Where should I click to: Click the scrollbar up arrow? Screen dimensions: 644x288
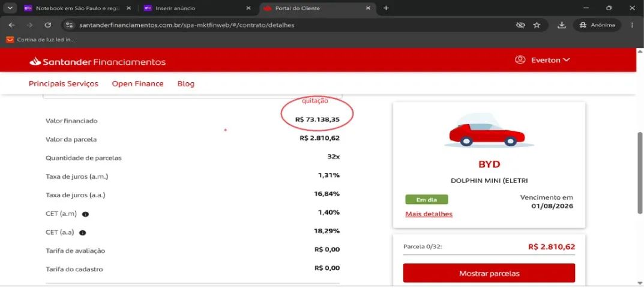(x=640, y=52)
